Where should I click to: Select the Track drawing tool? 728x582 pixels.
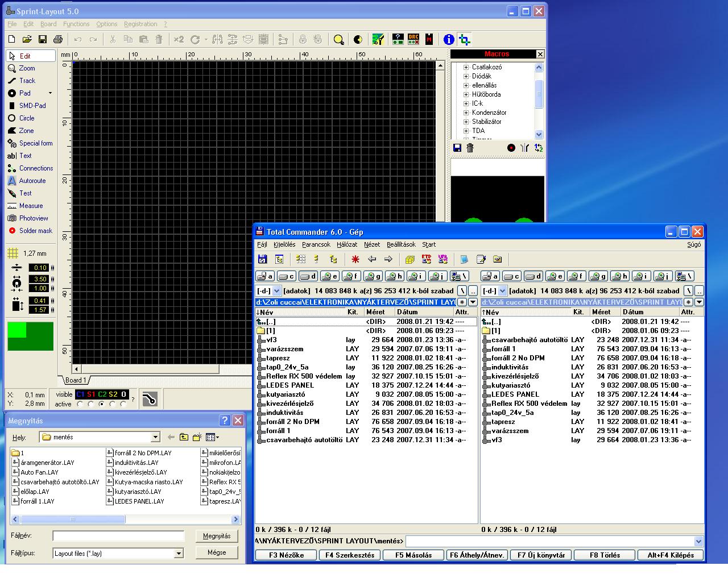pos(27,81)
